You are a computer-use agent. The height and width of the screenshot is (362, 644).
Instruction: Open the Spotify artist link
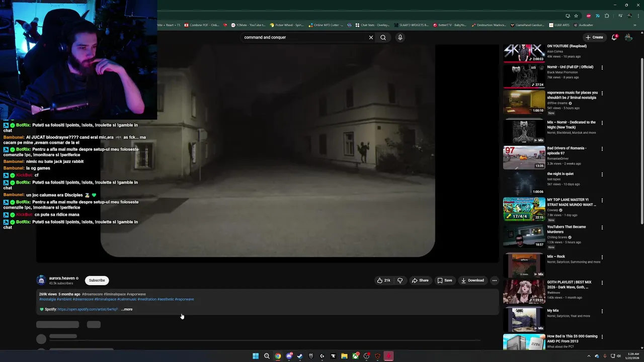(x=88, y=309)
